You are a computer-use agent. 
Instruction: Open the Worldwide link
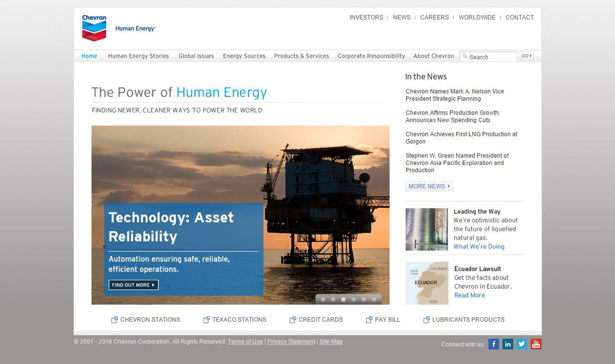477,17
